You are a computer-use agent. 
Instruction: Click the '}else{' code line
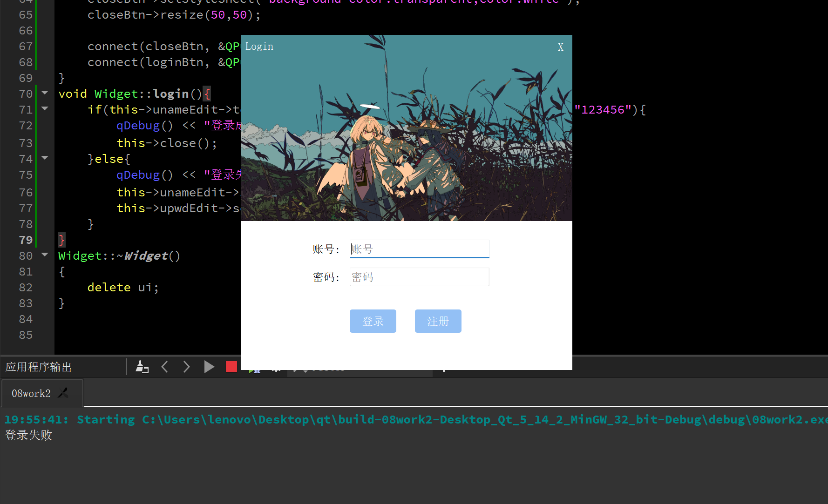[109, 159]
